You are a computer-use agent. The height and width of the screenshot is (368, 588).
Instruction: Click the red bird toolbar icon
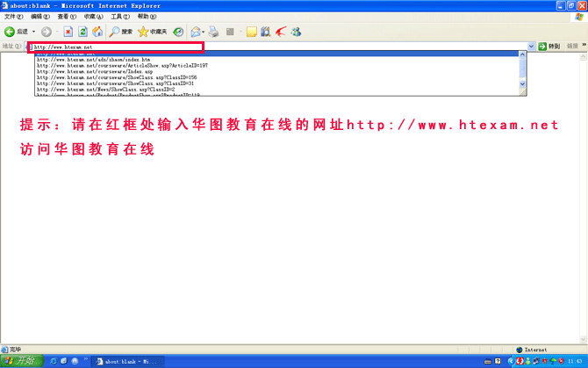281,32
